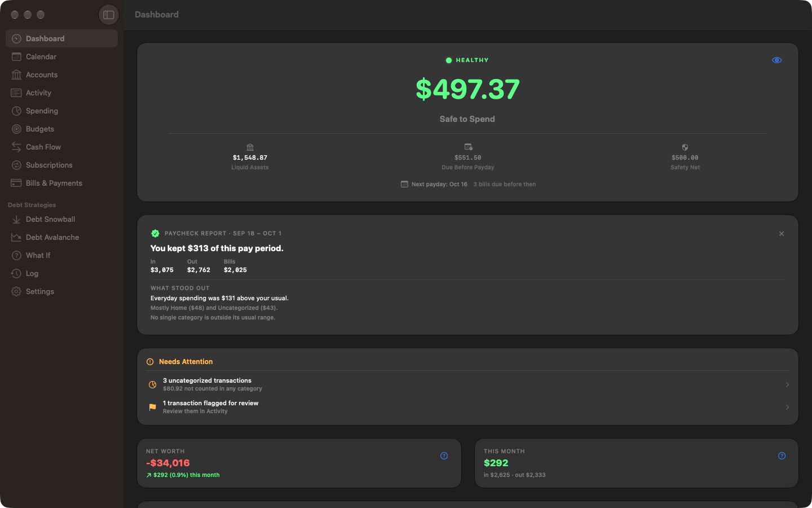Viewport: 812px width, 508px height.
Task: Click 'Everyday spending was $131 above your usual.'
Action: tap(219, 298)
